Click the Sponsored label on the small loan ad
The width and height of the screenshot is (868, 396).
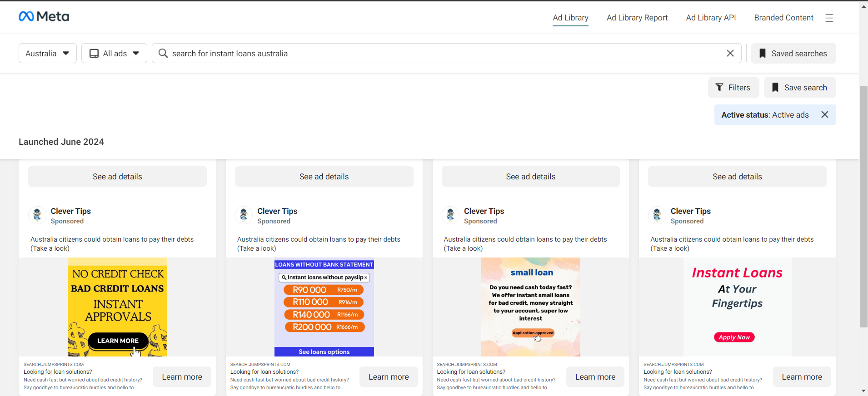click(480, 221)
